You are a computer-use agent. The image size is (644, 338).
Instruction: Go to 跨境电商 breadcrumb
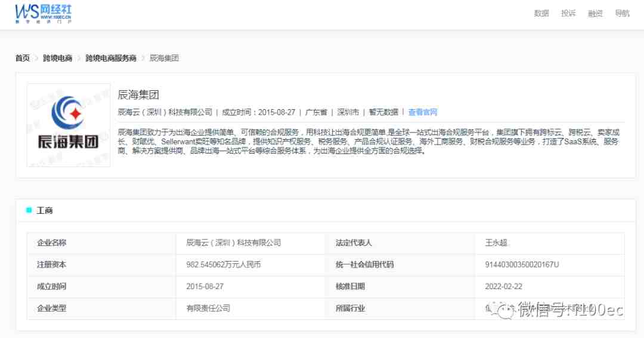point(57,58)
